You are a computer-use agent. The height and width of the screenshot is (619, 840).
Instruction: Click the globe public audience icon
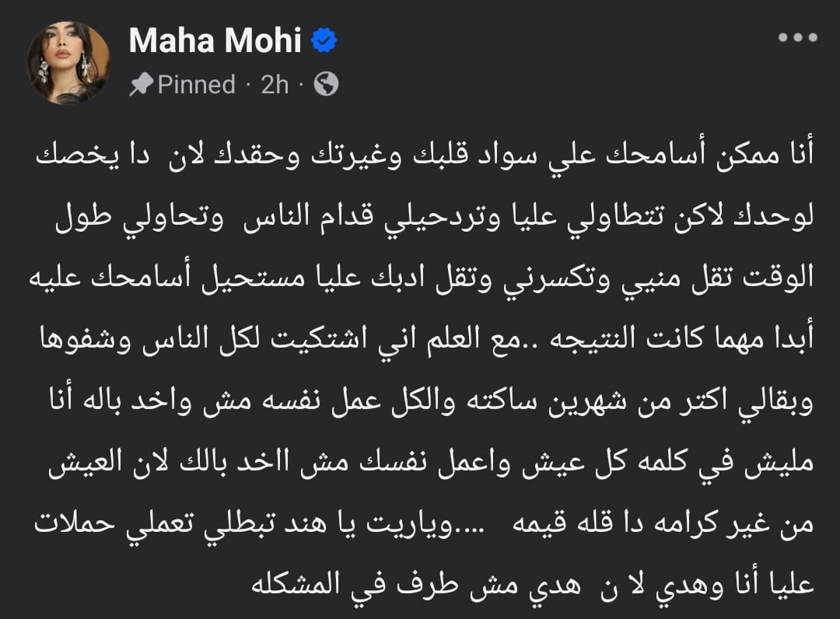tap(326, 84)
